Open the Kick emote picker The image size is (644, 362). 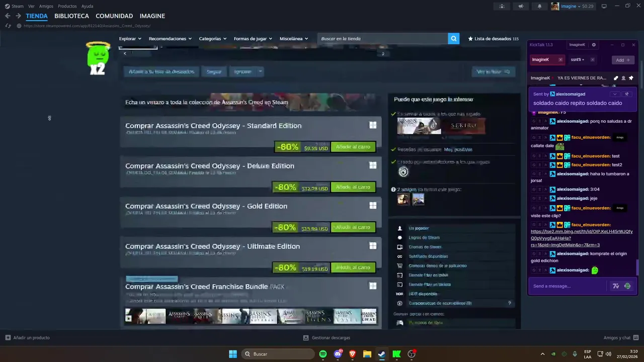(x=627, y=286)
